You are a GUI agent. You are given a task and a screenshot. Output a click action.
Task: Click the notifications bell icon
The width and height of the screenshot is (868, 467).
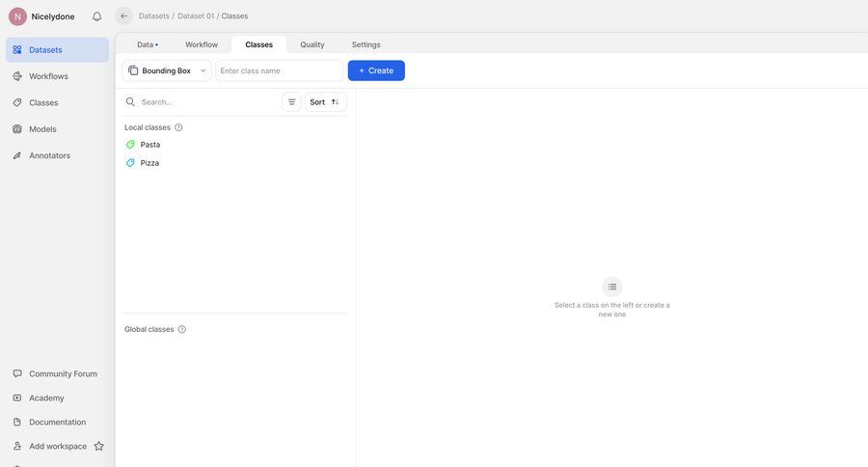pyautogui.click(x=96, y=16)
